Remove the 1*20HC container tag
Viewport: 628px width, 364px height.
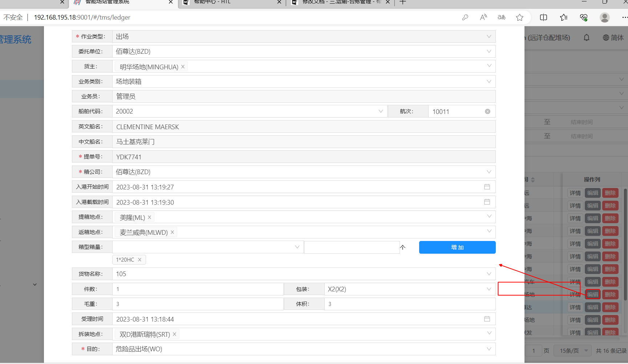pos(139,260)
